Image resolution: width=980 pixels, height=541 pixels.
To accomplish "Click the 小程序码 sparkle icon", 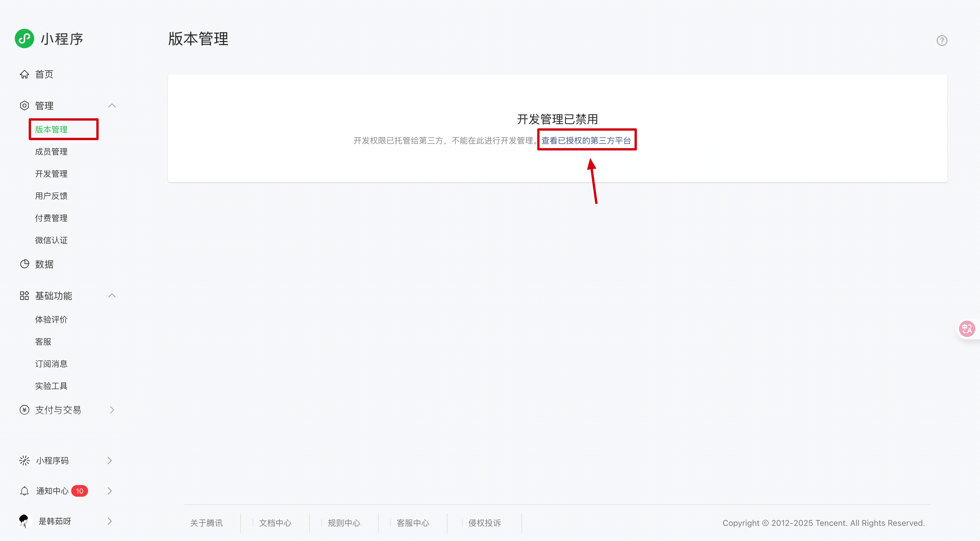I will coord(24,460).
